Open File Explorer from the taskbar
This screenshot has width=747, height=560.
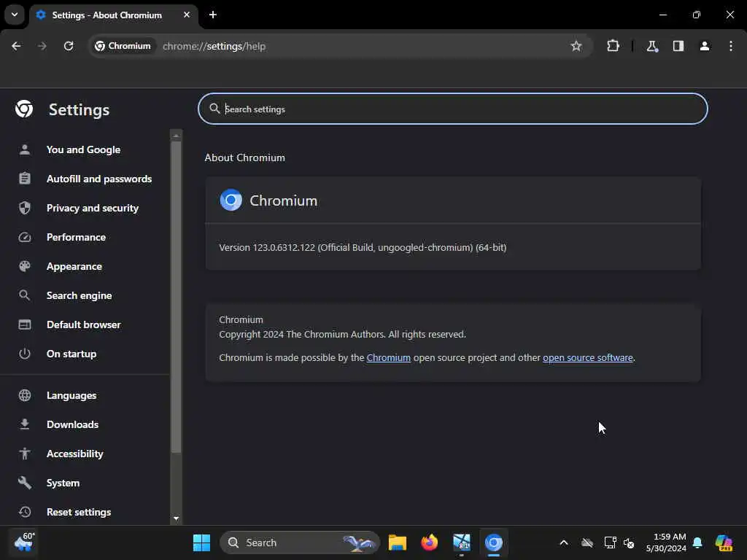pyautogui.click(x=397, y=542)
